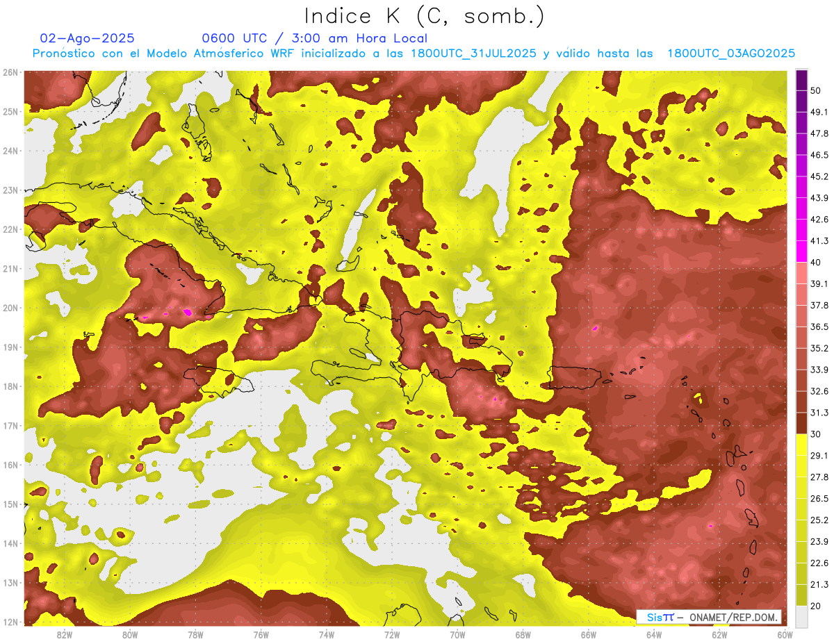Click the colorbar value '31.3'
This screenshot has width=834, height=644.
pos(819,413)
